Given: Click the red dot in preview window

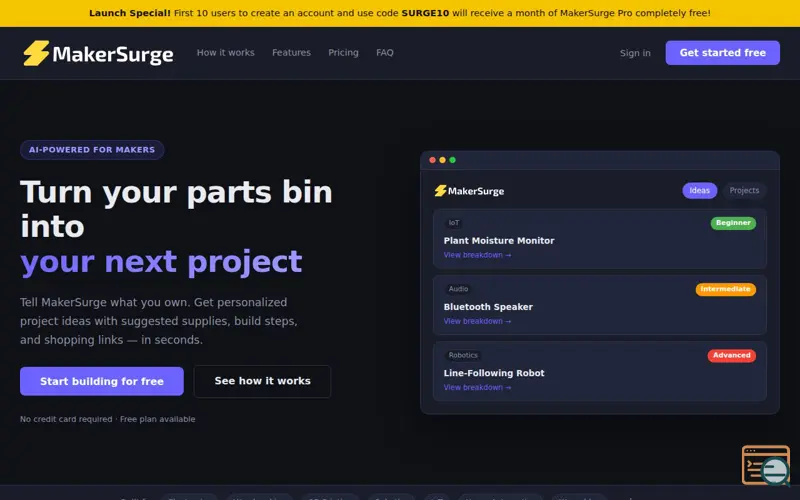Looking at the screenshot, I should [432, 160].
